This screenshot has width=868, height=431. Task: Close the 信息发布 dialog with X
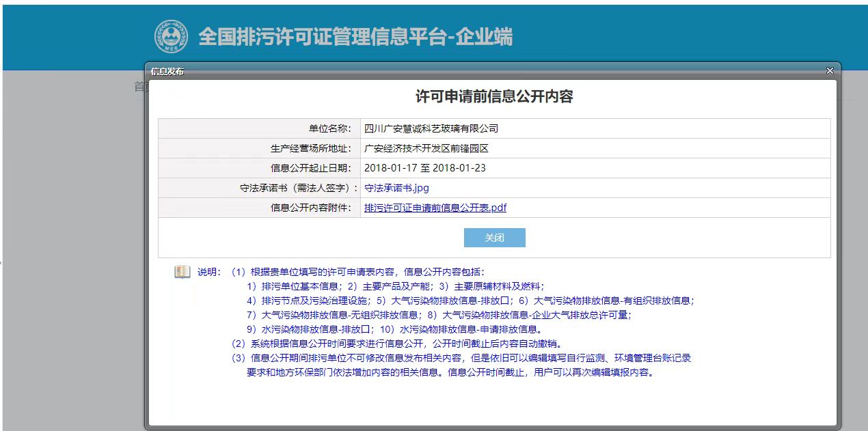[x=830, y=71]
